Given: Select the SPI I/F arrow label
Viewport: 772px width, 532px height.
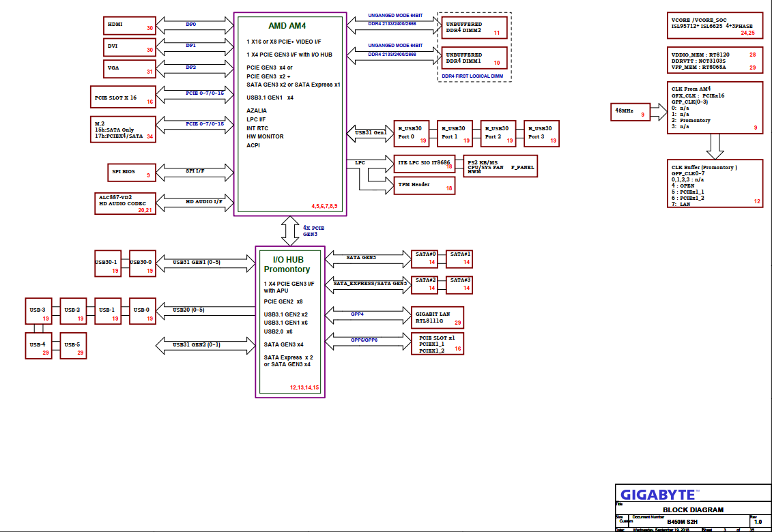Looking at the screenshot, I should [195, 171].
